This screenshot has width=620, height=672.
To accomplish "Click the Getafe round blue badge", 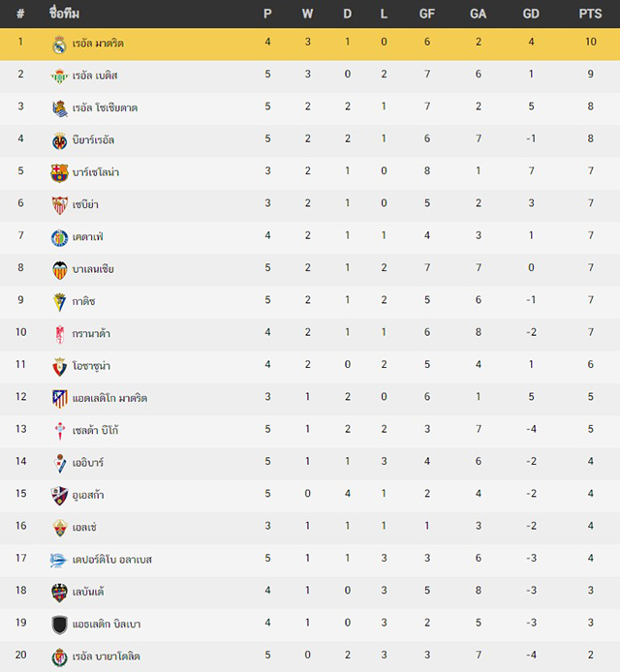I will tap(60, 238).
